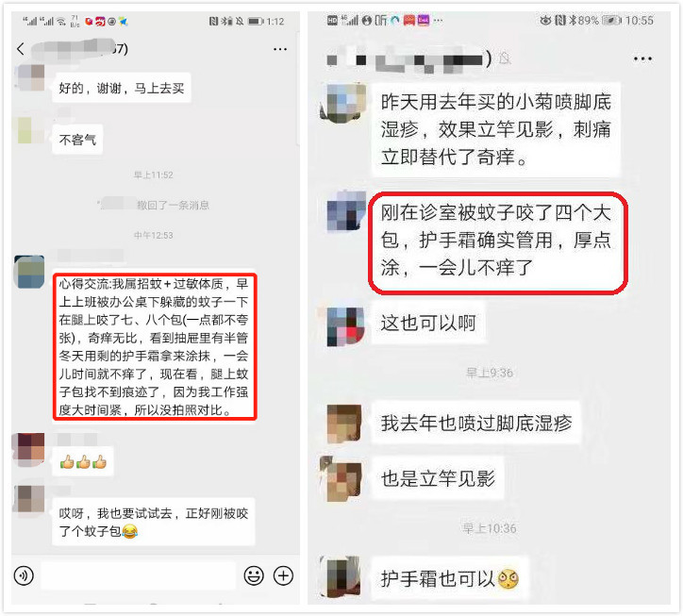Screen dimensions: 683x616
Task: Open the three-dot menu in right chat
Action: point(642,58)
